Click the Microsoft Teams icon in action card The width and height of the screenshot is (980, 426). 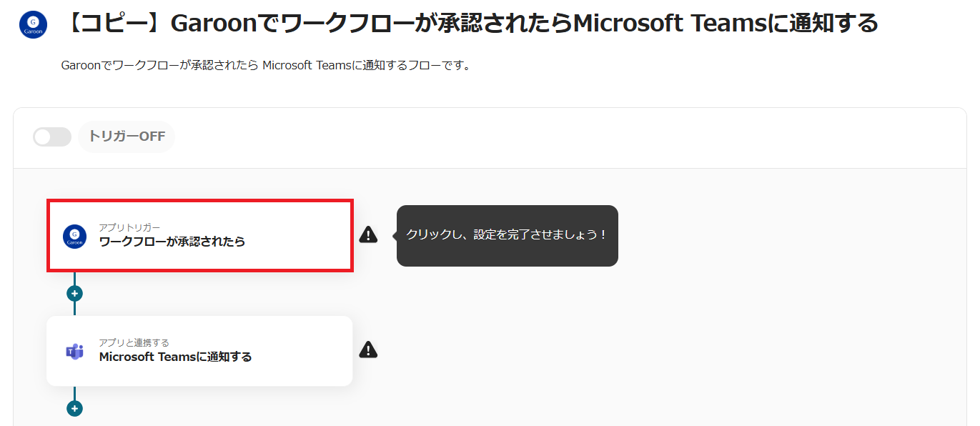pos(74,351)
